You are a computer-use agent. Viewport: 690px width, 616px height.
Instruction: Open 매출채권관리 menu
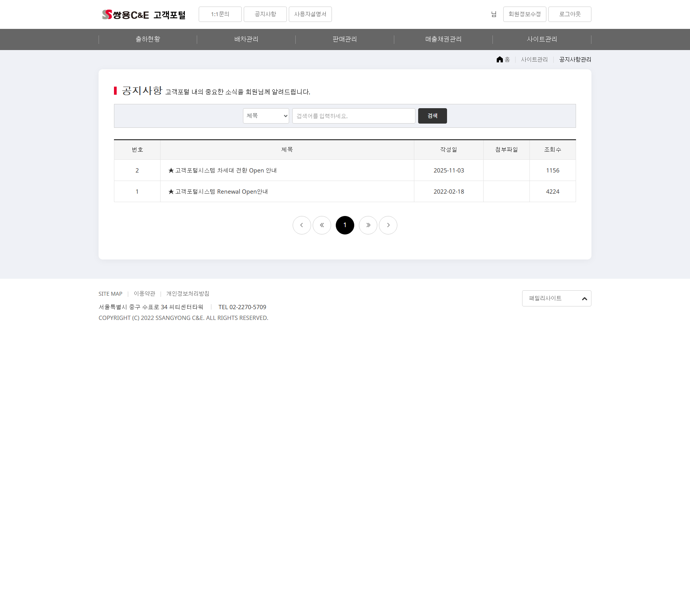[444, 39]
